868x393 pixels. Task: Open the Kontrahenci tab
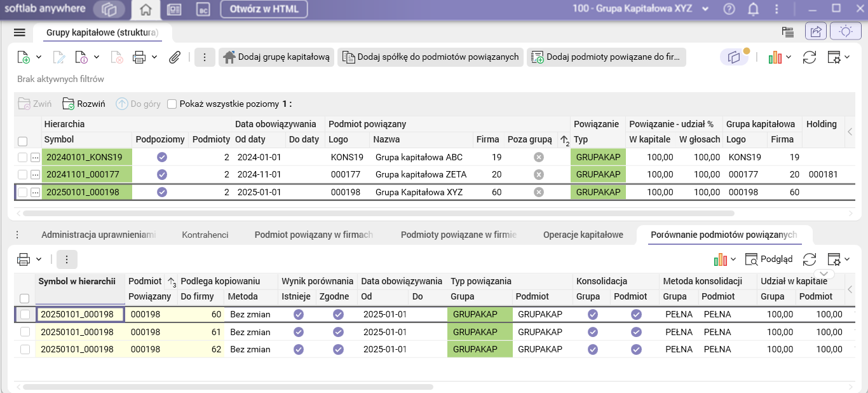205,235
